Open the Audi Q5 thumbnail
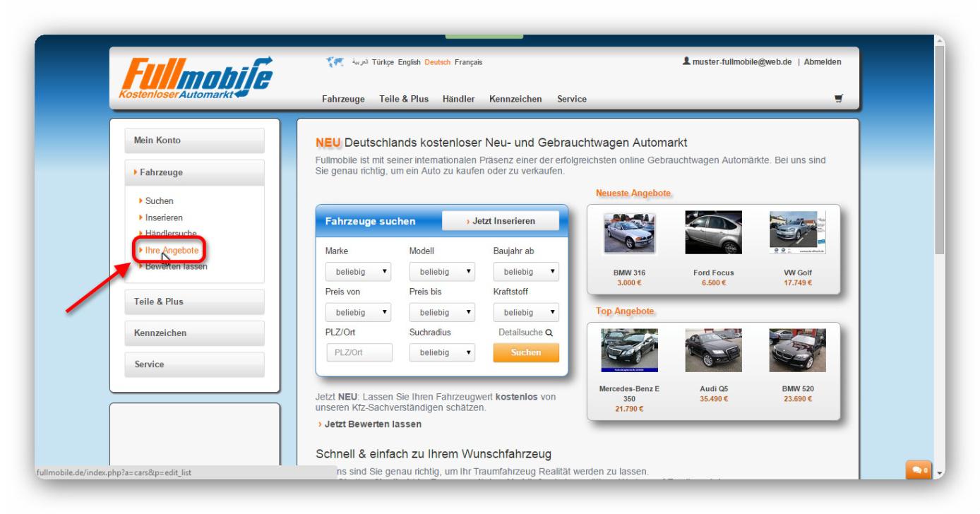The height and width of the screenshot is (514, 980). click(713, 350)
